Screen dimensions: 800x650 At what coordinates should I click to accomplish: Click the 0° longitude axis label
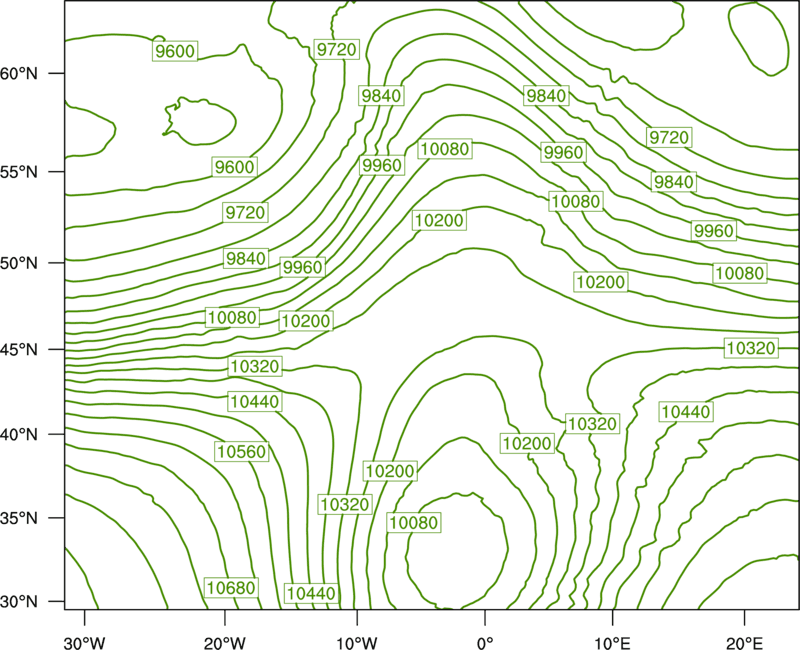click(x=485, y=643)
